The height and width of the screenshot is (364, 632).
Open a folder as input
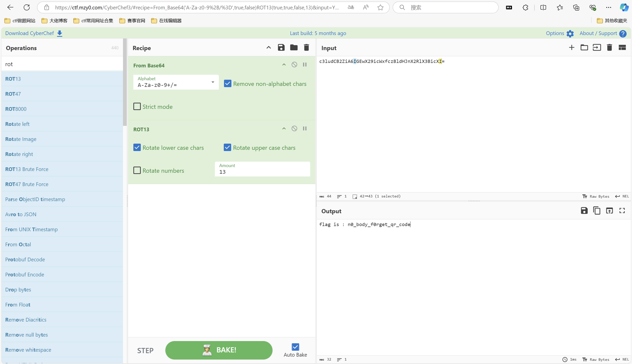(x=584, y=47)
